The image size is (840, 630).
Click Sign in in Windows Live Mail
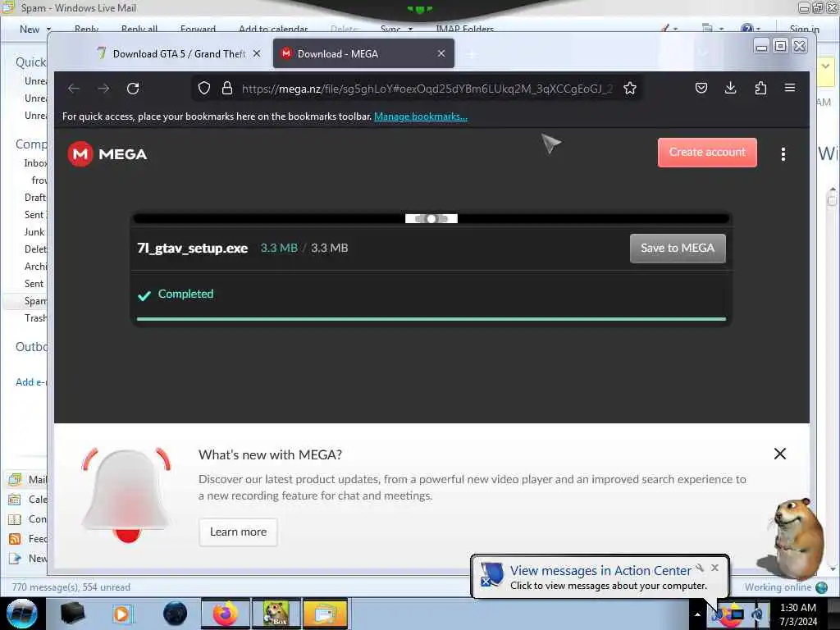(x=804, y=30)
